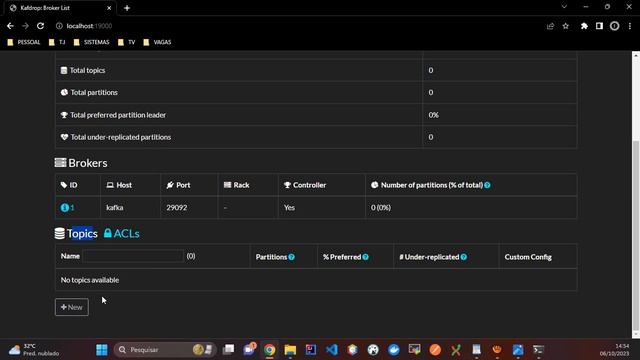Bookmark this page with star icon
Viewport: 640px width, 360px height.
point(566,26)
